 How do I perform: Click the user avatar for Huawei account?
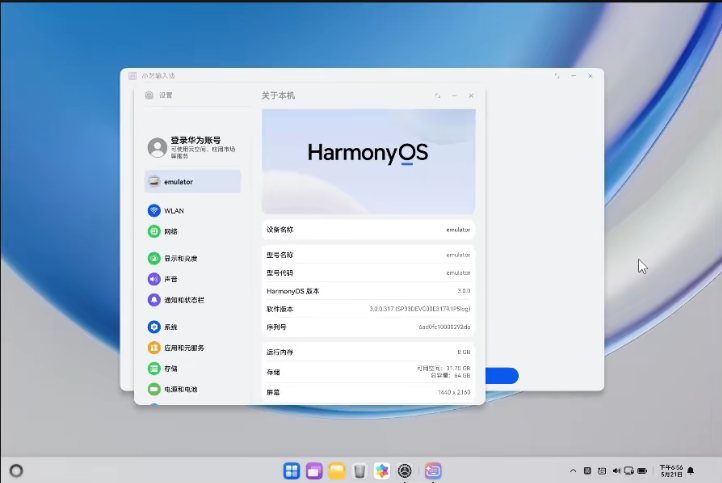click(x=157, y=147)
